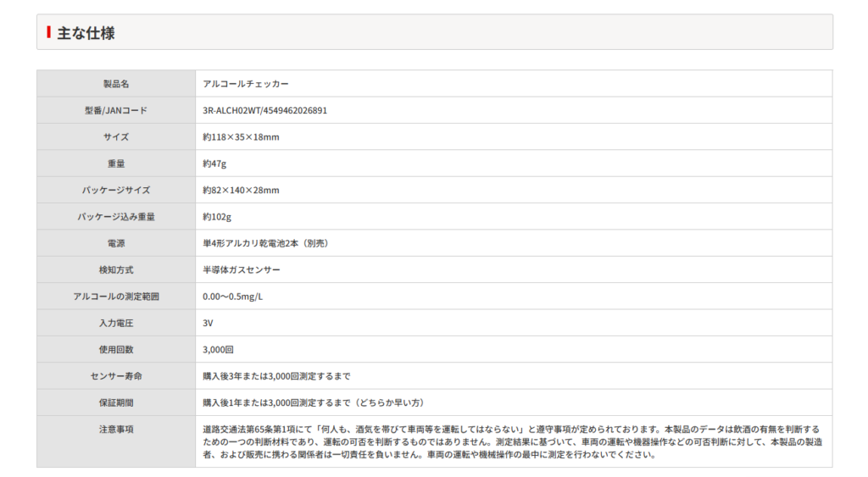This screenshot has width=868, height=477.
Task: Click the package size value 約82×140×28mm
Action: [x=241, y=190]
